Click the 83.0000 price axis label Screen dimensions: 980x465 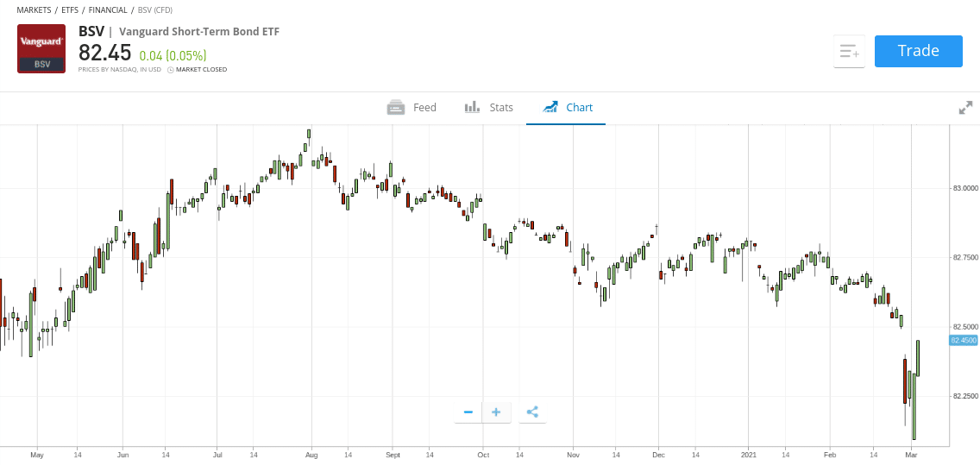(x=965, y=188)
